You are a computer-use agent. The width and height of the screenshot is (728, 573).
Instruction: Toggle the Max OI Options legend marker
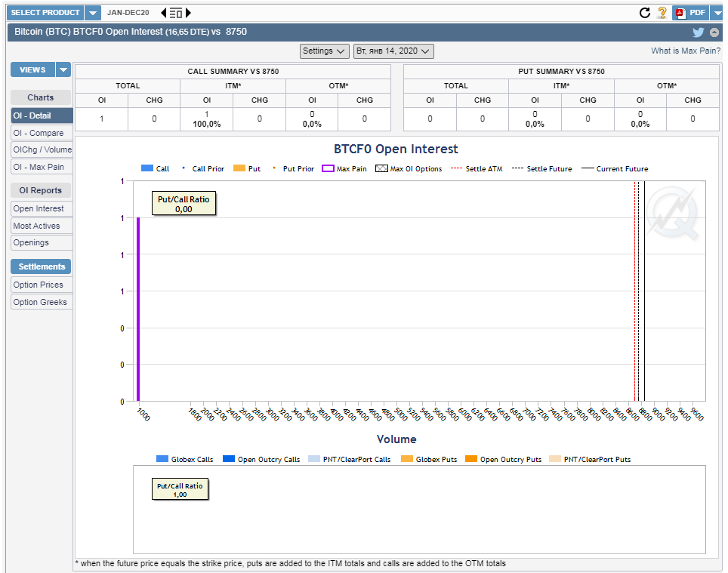(381, 168)
